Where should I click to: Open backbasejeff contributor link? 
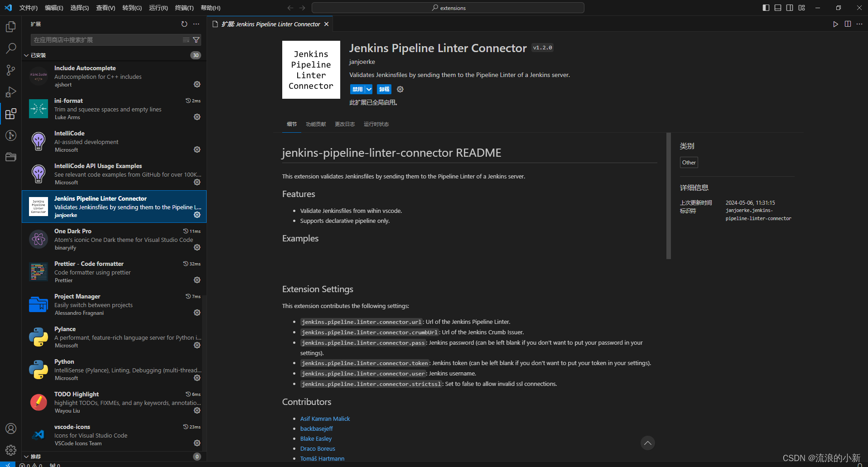(316, 429)
